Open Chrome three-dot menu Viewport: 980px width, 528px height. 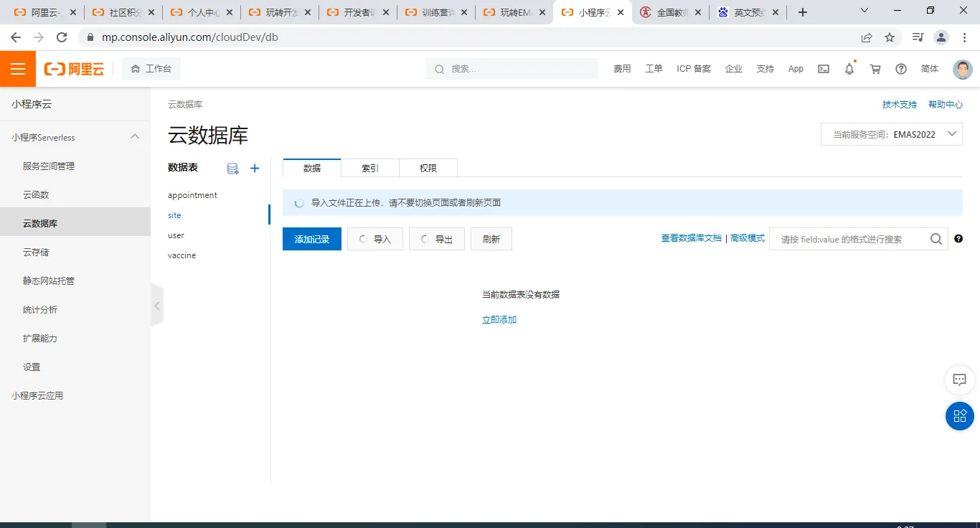(964, 37)
